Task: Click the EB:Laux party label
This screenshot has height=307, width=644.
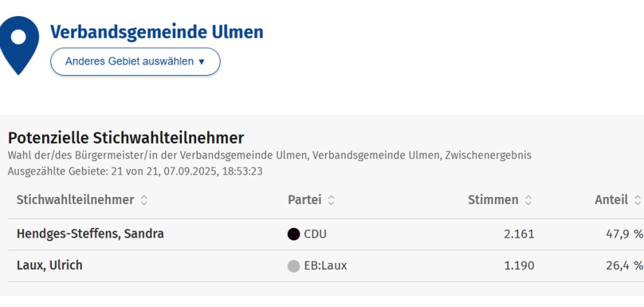Action: 325,266
